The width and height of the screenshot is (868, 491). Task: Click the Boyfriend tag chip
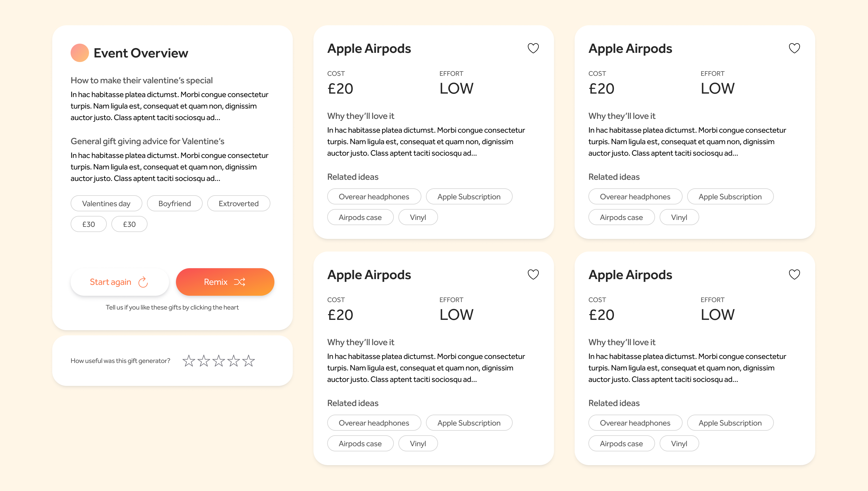175,204
